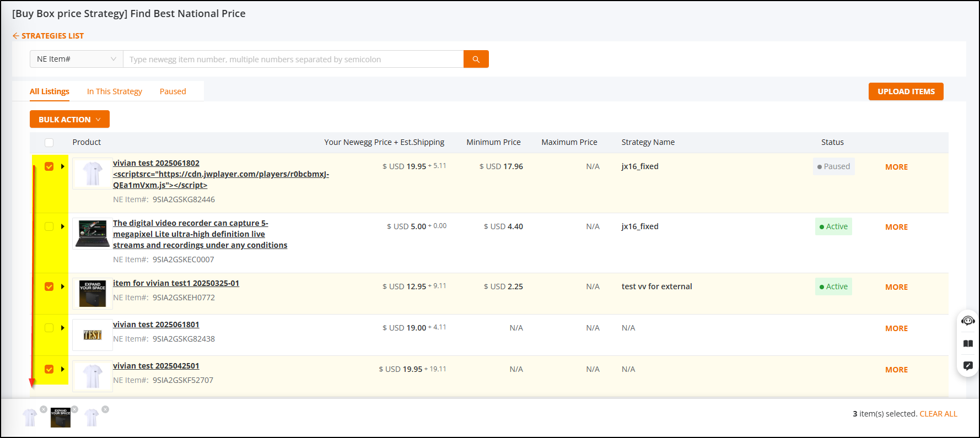Open the digital video recorder product title link
Screen dimensions: 980x438
point(200,234)
